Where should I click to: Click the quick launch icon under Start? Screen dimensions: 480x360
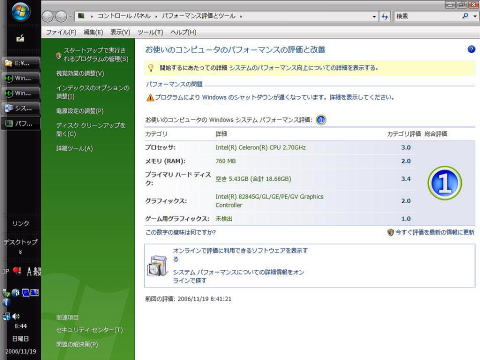(20, 39)
